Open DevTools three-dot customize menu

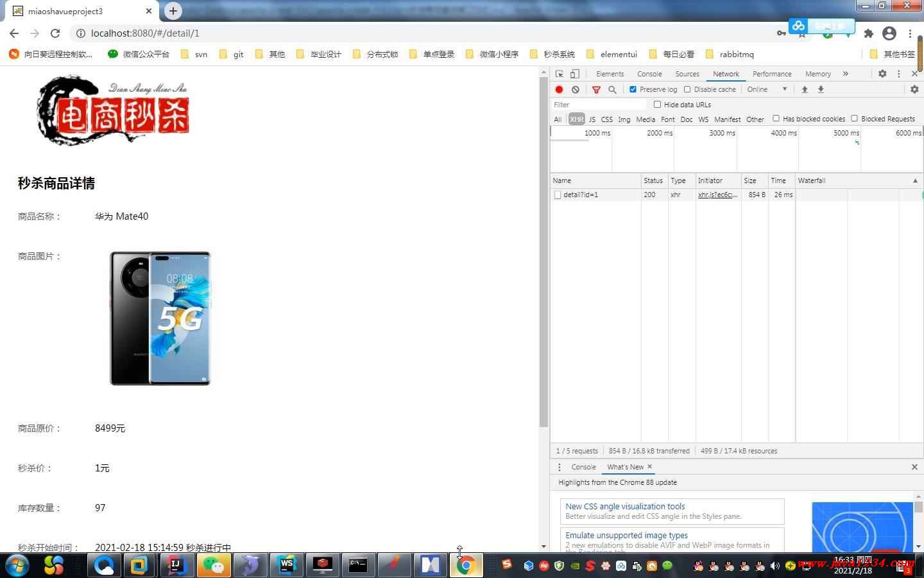(x=899, y=74)
